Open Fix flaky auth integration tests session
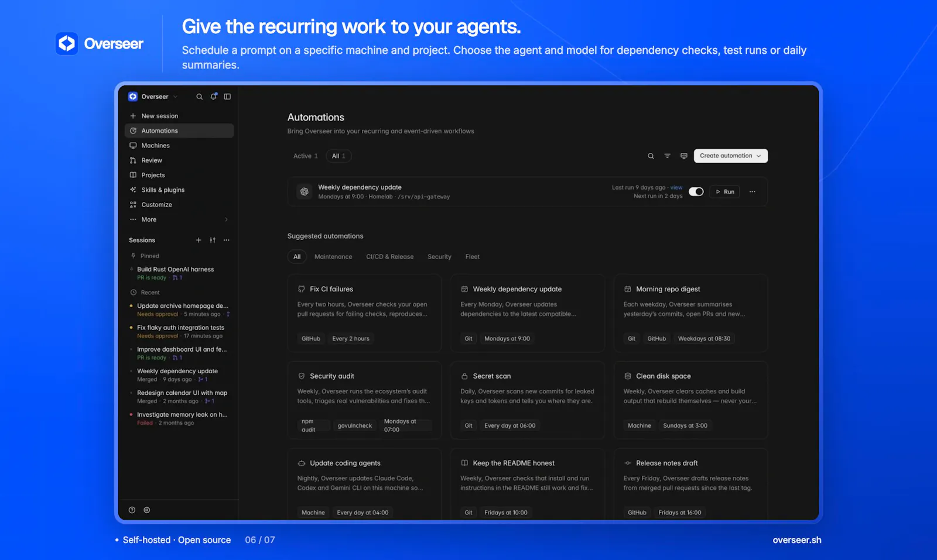937x560 pixels. click(179, 332)
